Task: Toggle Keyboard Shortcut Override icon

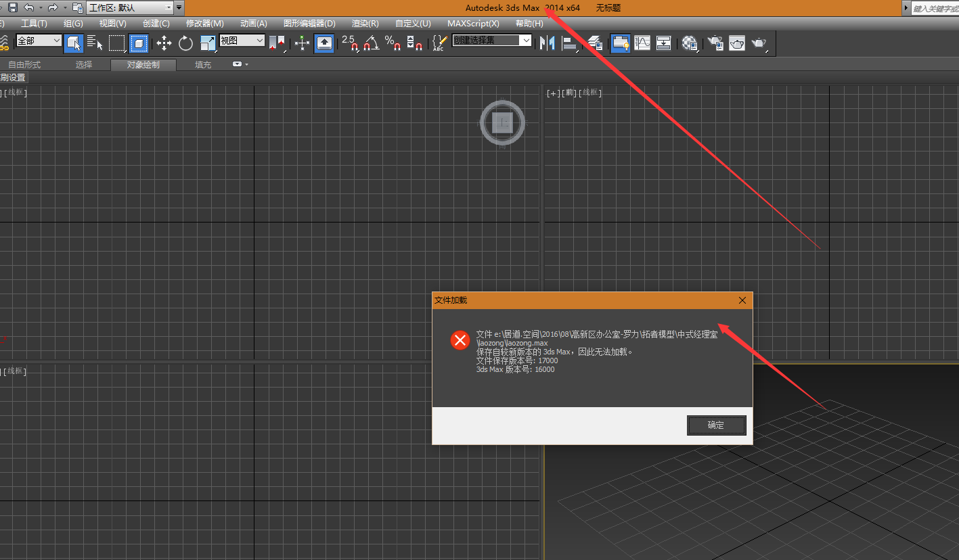Action: [x=325, y=43]
